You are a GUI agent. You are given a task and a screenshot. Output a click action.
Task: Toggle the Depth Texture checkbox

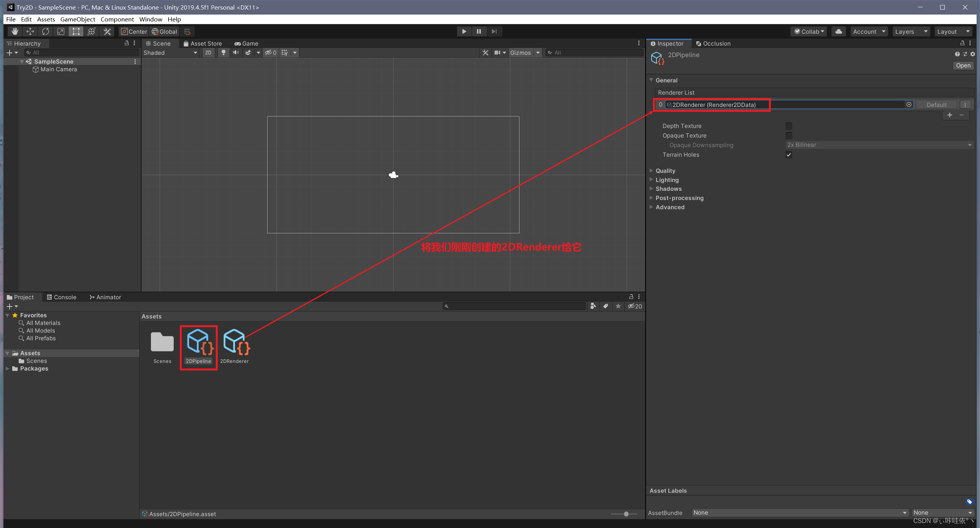[788, 126]
